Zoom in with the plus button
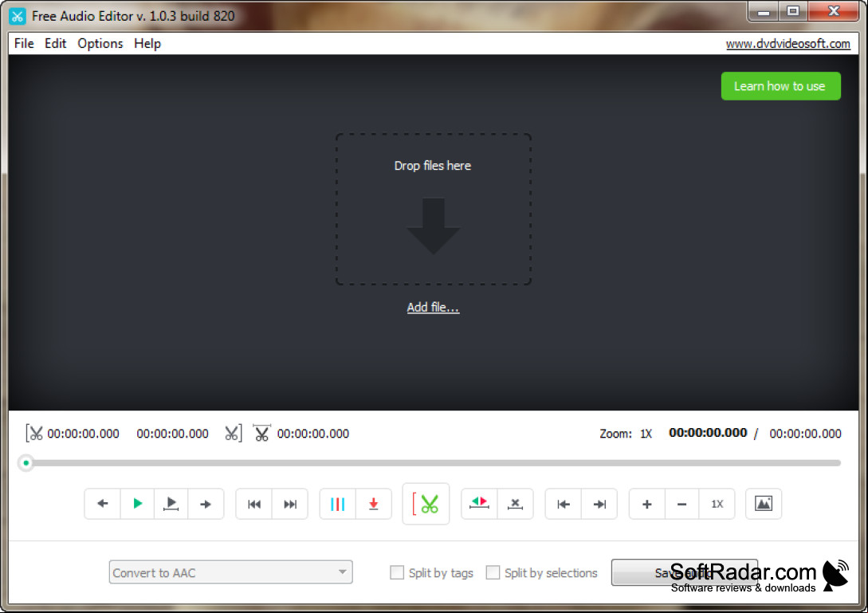 pos(646,504)
